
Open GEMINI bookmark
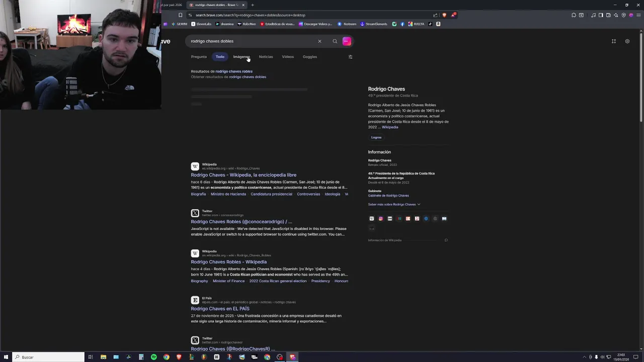pos(179,24)
